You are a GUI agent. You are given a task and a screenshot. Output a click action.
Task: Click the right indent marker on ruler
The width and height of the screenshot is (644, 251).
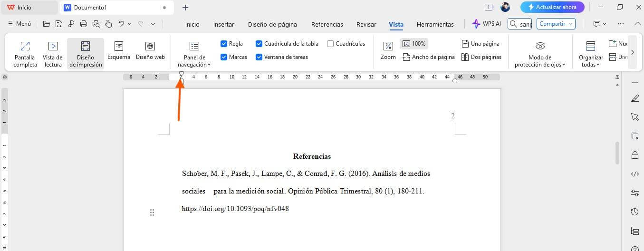455,80
